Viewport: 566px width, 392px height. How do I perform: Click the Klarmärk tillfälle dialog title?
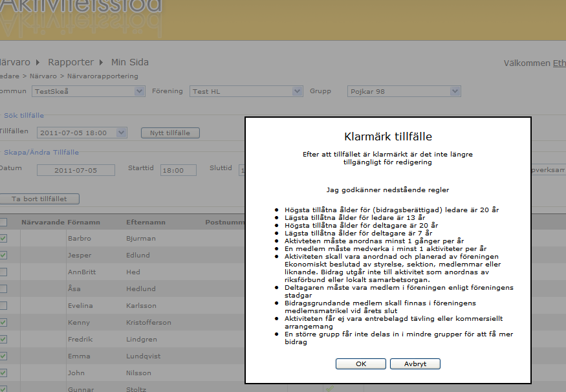point(388,136)
